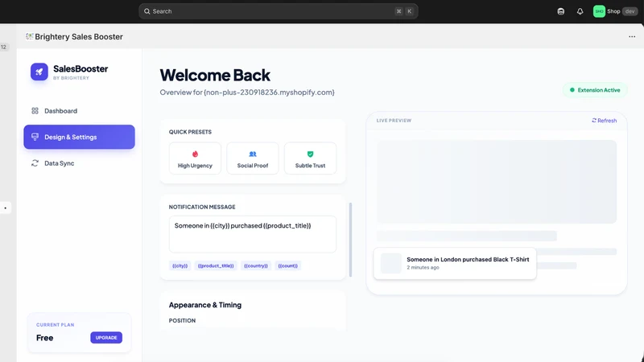Image resolution: width=644 pixels, height=362 pixels.
Task: Click the 'QUICK PRESETS' label
Action: 190,132
